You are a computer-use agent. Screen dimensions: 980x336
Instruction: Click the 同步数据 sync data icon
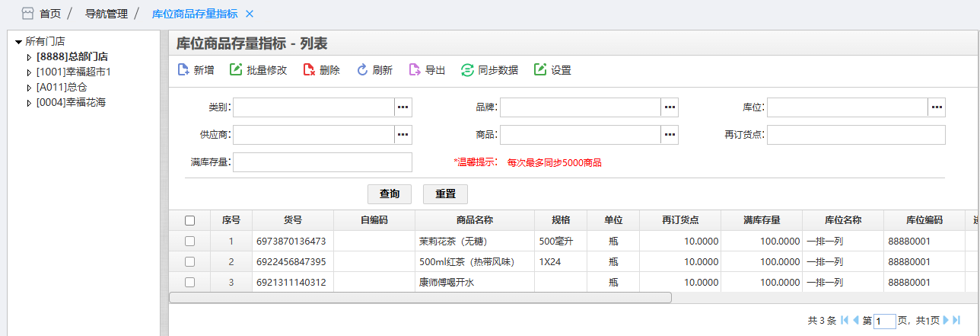coord(467,70)
